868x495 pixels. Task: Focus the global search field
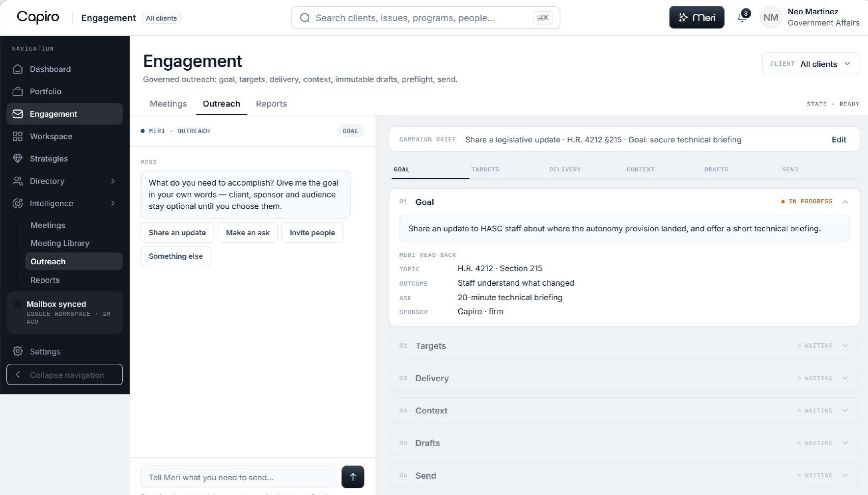425,18
